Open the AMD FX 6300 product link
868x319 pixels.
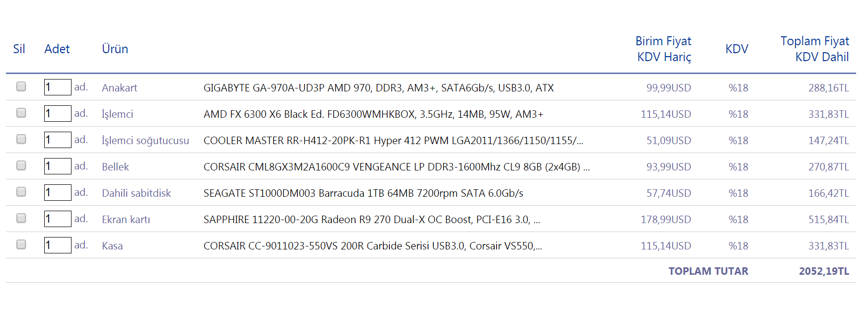point(373,114)
